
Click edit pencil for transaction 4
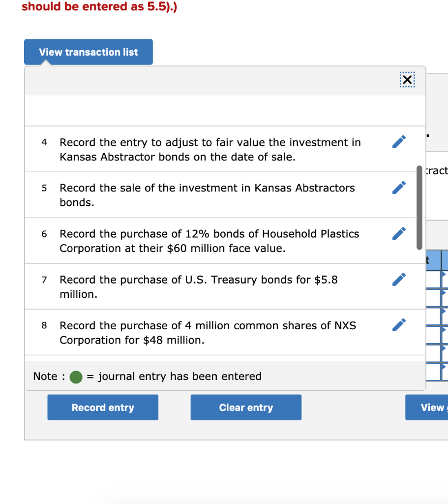pos(399,142)
